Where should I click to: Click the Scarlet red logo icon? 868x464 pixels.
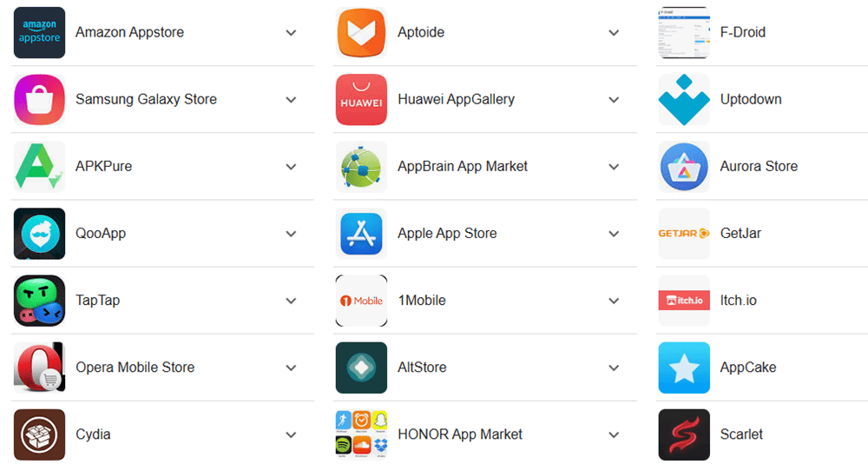click(684, 434)
